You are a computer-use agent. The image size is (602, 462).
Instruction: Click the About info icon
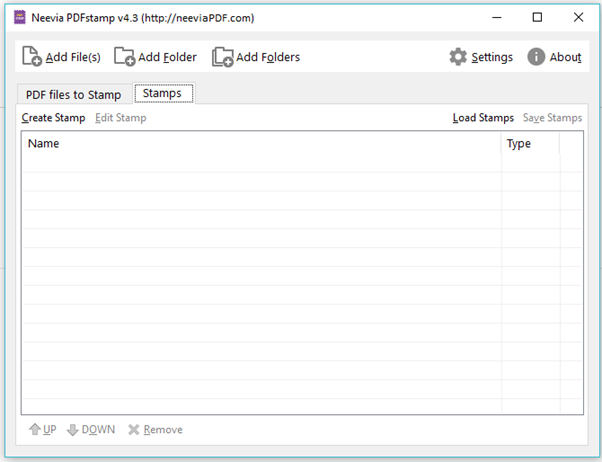pos(536,57)
